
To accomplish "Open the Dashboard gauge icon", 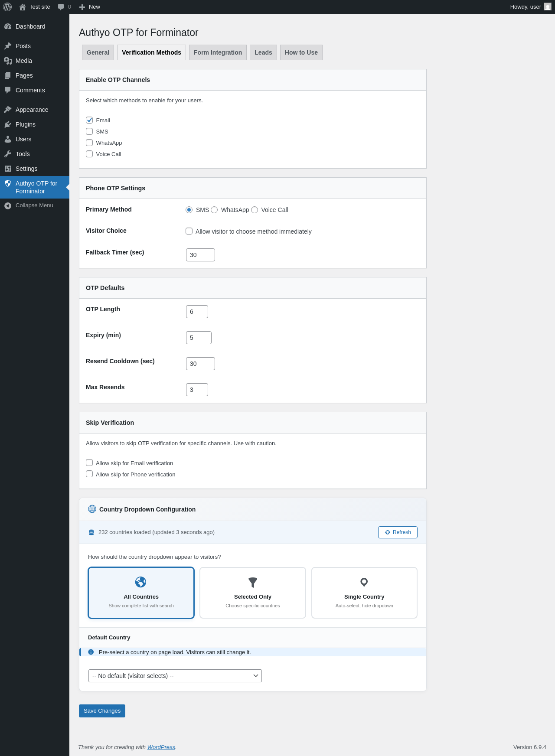I will (8, 26).
